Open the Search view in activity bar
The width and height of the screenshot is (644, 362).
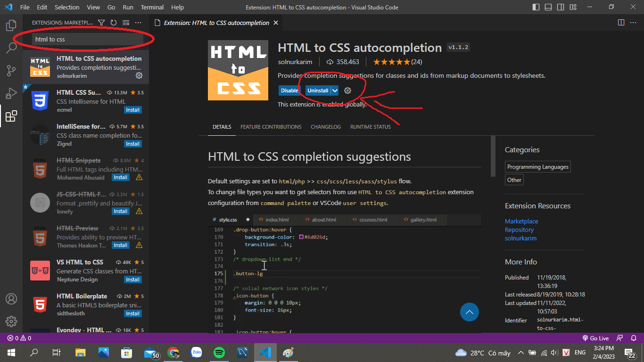[11, 48]
